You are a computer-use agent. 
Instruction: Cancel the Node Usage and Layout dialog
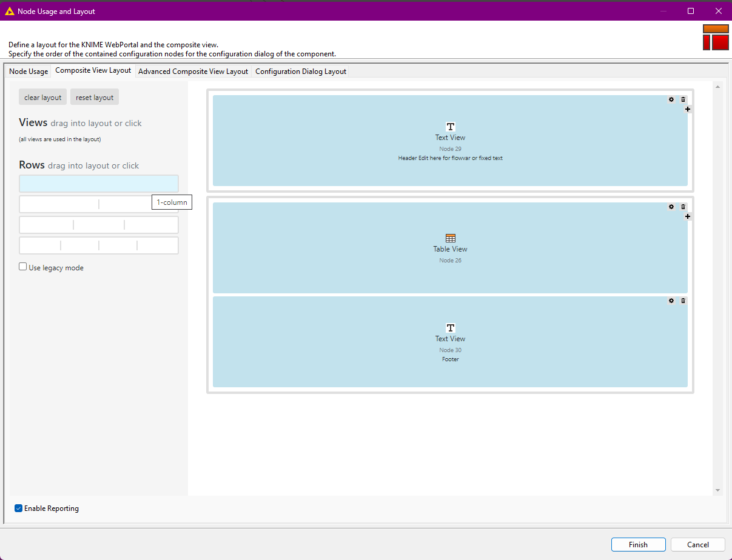(x=698, y=544)
